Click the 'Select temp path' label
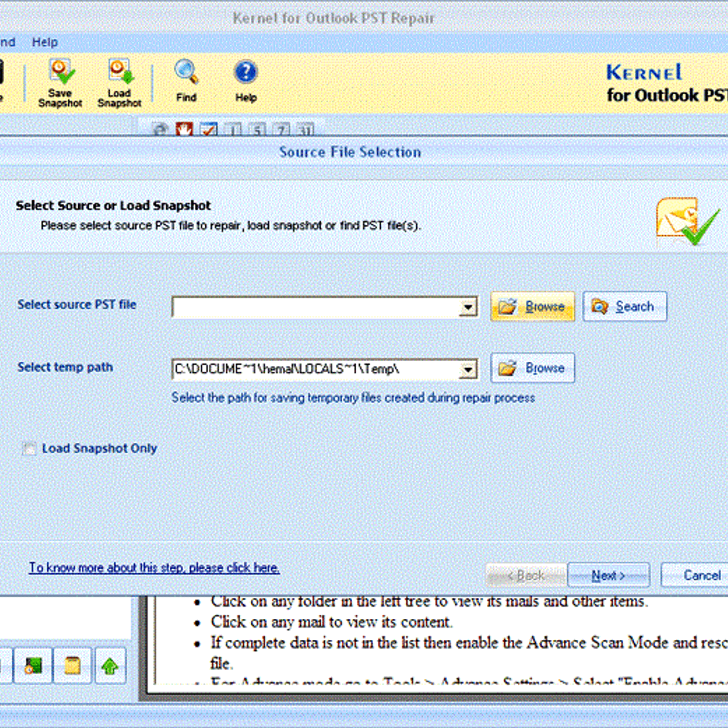 pos(65,367)
